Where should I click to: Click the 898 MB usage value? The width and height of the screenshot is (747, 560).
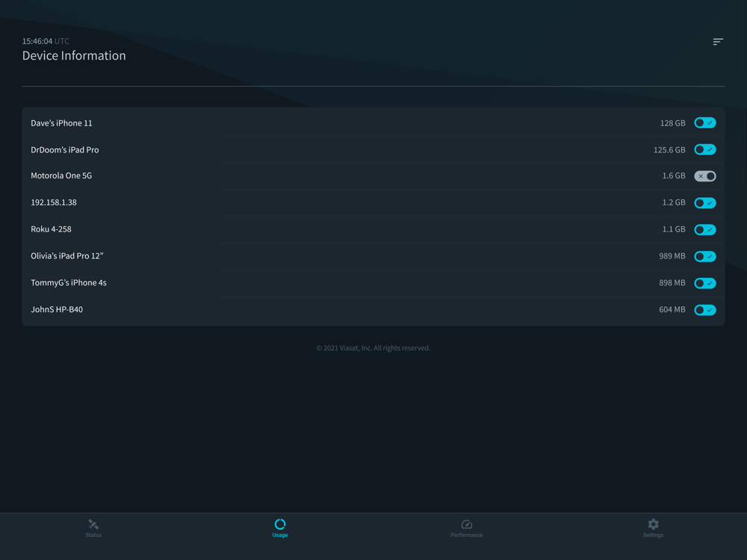672,283
